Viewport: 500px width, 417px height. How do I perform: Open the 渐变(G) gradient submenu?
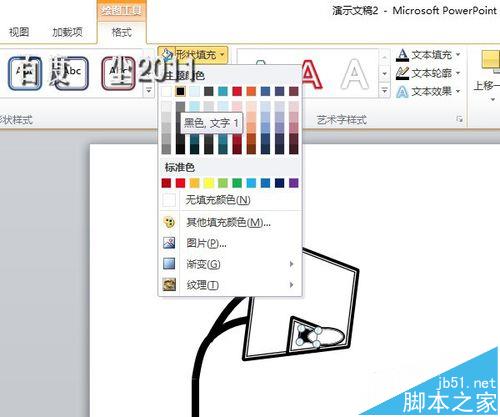(x=230, y=264)
